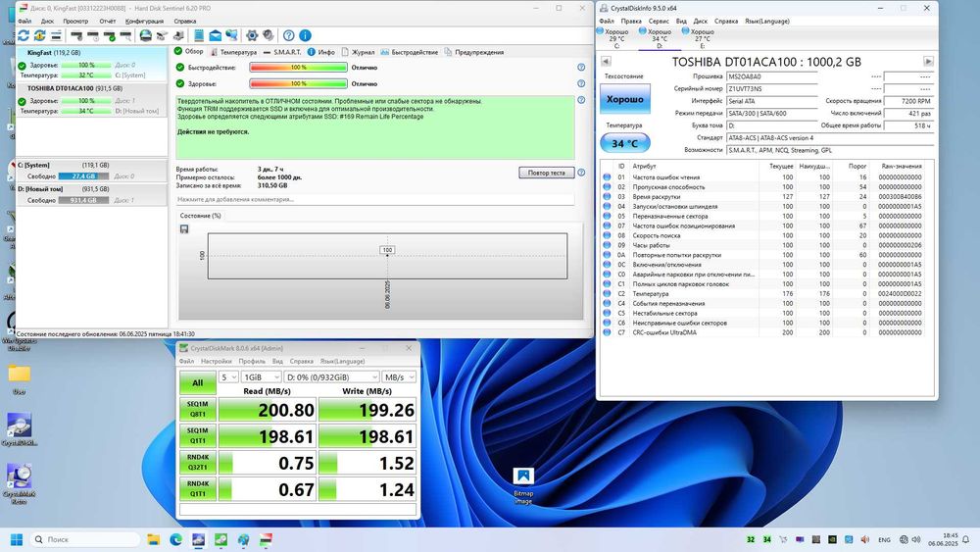Open Сервис menu in CrystalDiskInfo
This screenshot has height=552, width=980.
pyautogui.click(x=659, y=21)
